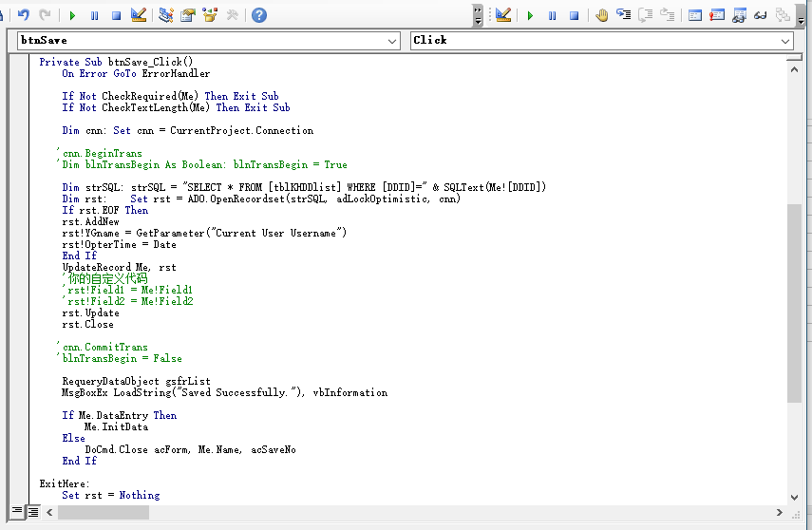
Task: Click the commented 'cnn.BeginTrans' line
Action: click(100, 153)
